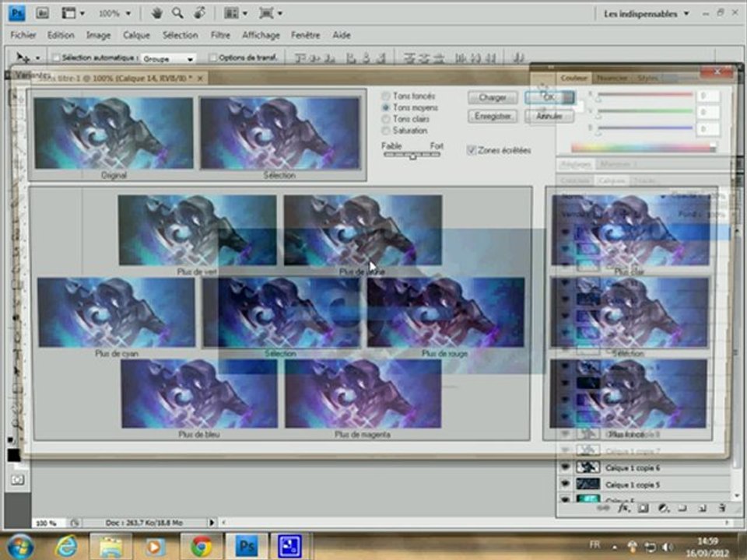This screenshot has height=560, width=747.
Task: Open the status bar info arrow menu
Action: pyautogui.click(x=212, y=523)
